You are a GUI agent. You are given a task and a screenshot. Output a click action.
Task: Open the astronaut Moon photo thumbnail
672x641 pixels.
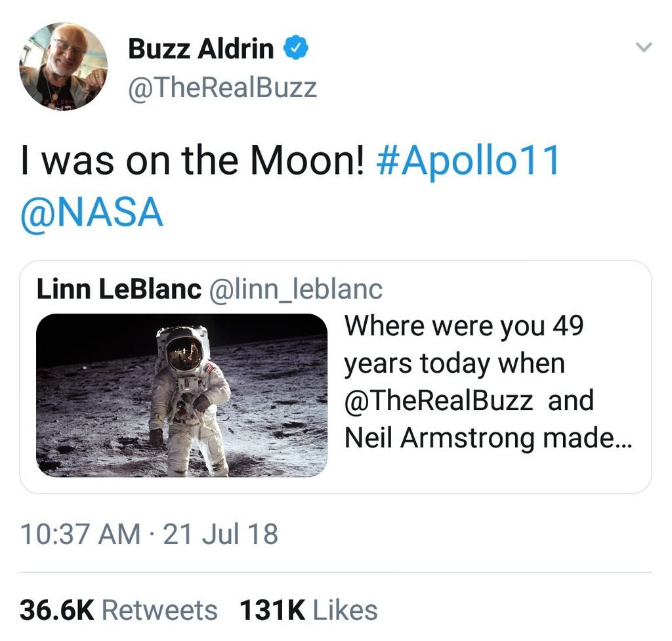(181, 395)
